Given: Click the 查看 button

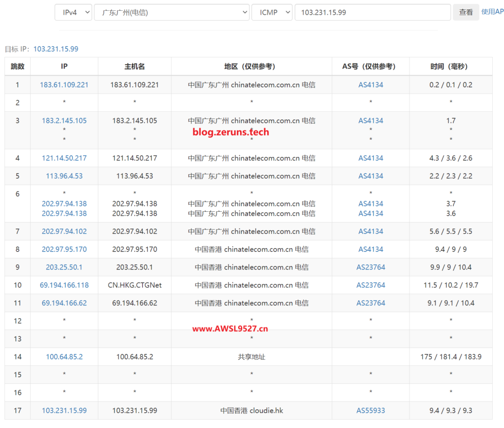Looking at the screenshot, I should coord(466,12).
